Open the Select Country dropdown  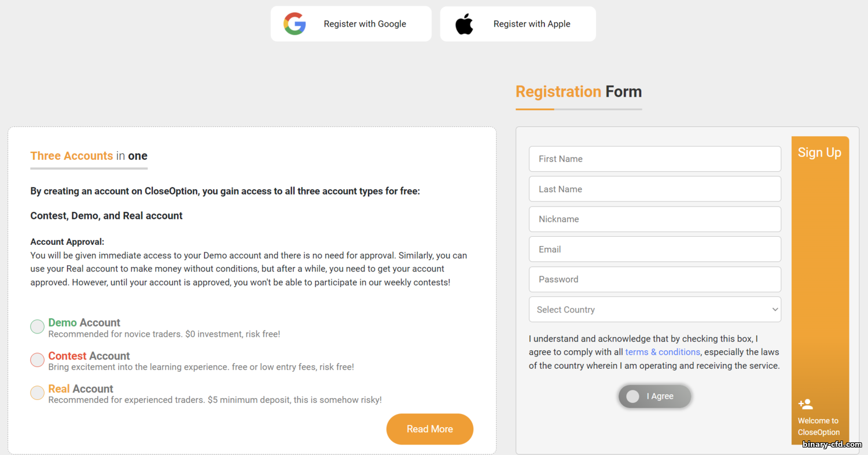[654, 310]
